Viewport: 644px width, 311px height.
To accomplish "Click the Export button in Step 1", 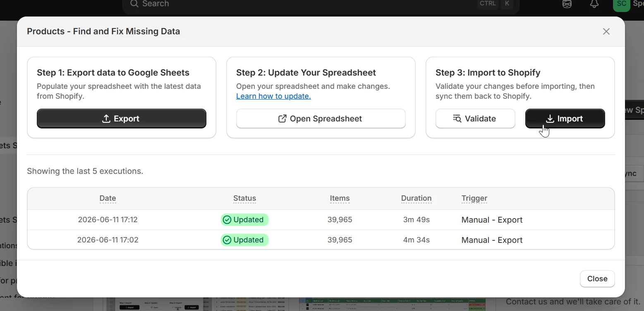I will pos(122,119).
